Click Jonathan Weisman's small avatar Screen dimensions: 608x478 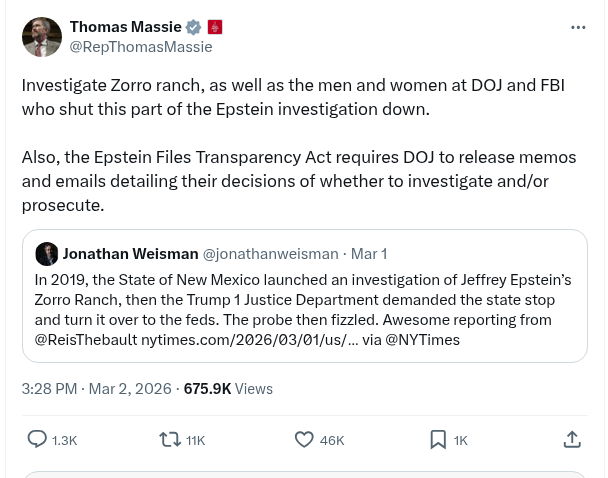coord(46,254)
